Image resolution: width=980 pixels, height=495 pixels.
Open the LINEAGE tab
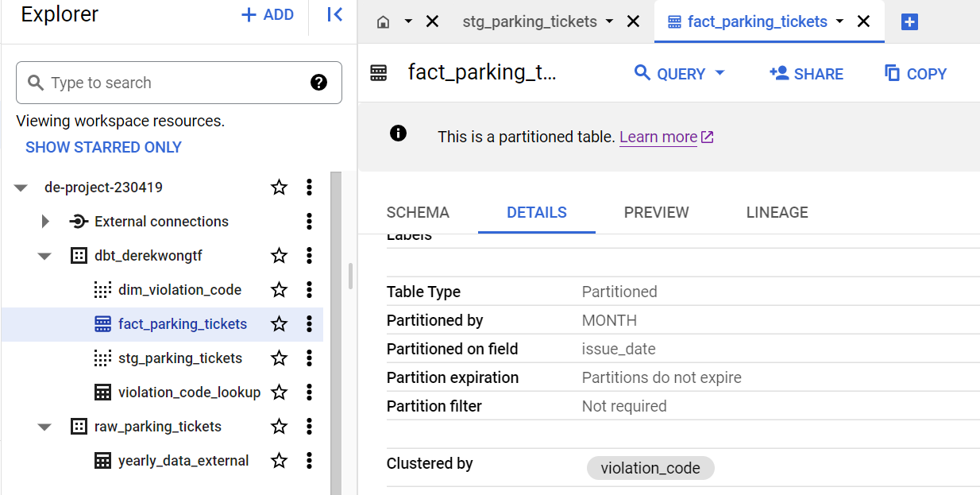pyautogui.click(x=777, y=212)
